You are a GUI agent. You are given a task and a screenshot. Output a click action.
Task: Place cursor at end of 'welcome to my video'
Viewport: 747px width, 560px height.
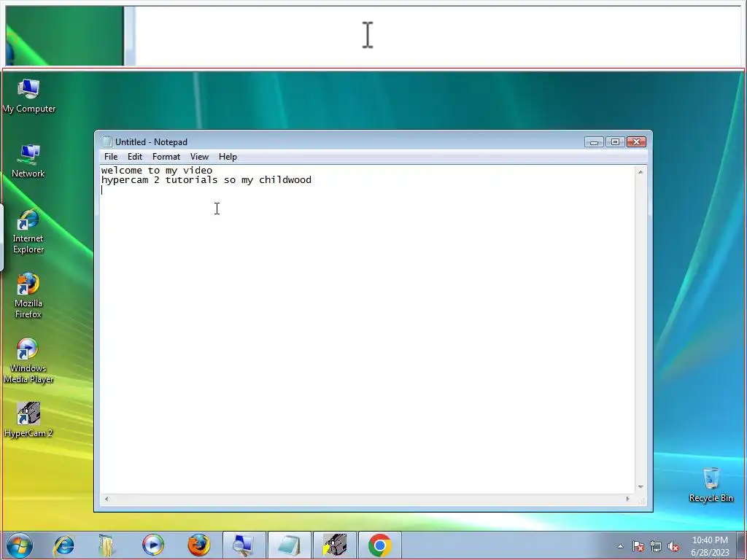pos(213,171)
